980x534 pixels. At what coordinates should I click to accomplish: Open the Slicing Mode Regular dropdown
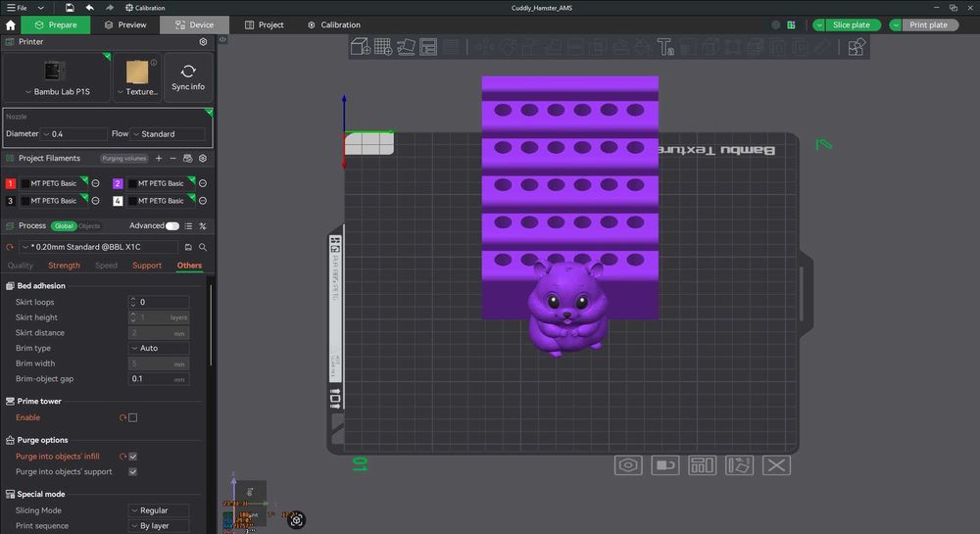click(x=159, y=510)
